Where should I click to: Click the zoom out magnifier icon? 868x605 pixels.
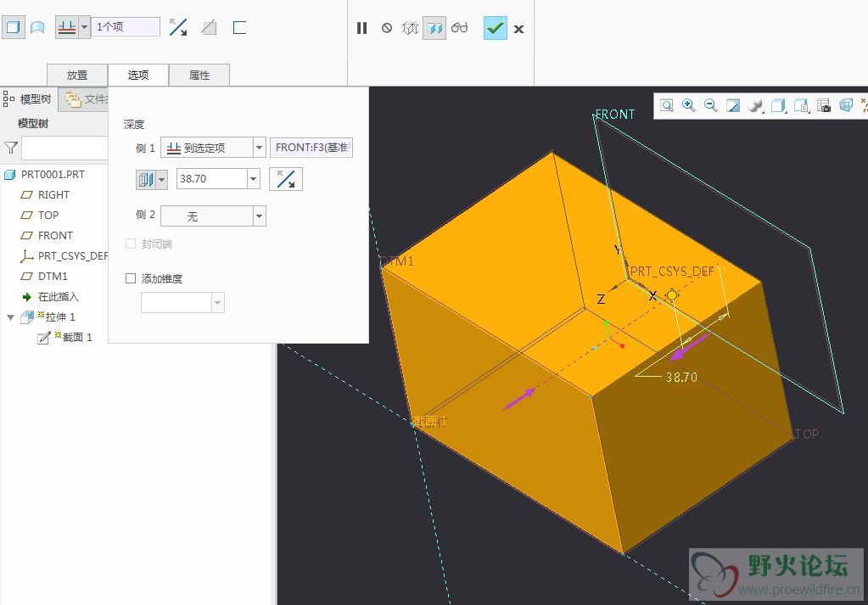tap(711, 105)
